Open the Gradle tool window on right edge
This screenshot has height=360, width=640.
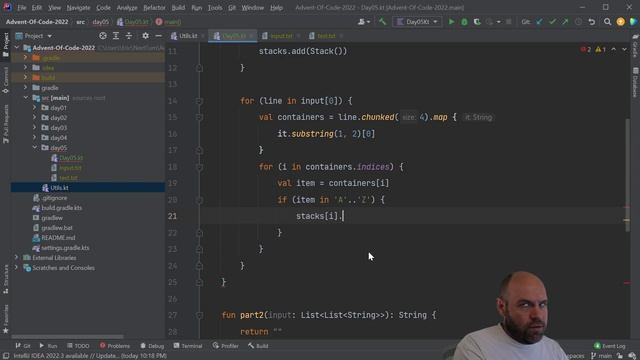(x=635, y=46)
